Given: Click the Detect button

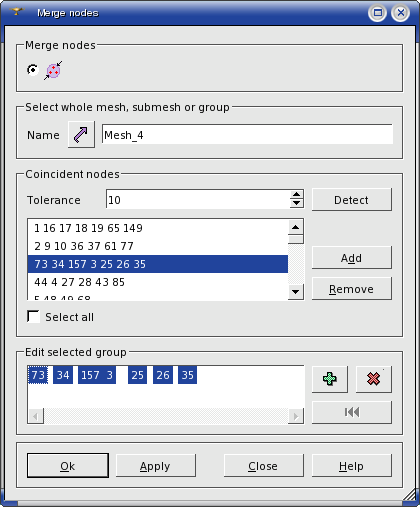Looking at the screenshot, I should tap(352, 200).
